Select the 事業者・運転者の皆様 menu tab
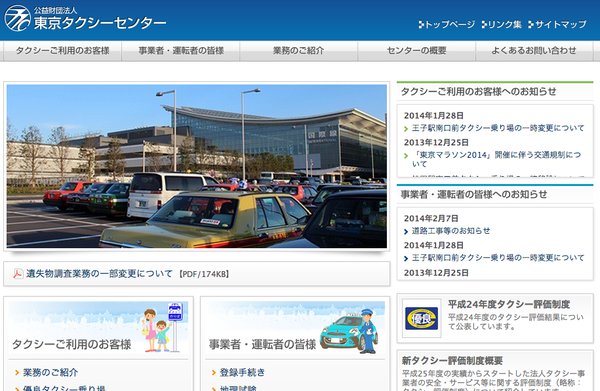The height and width of the screenshot is (391, 600). 181,51
